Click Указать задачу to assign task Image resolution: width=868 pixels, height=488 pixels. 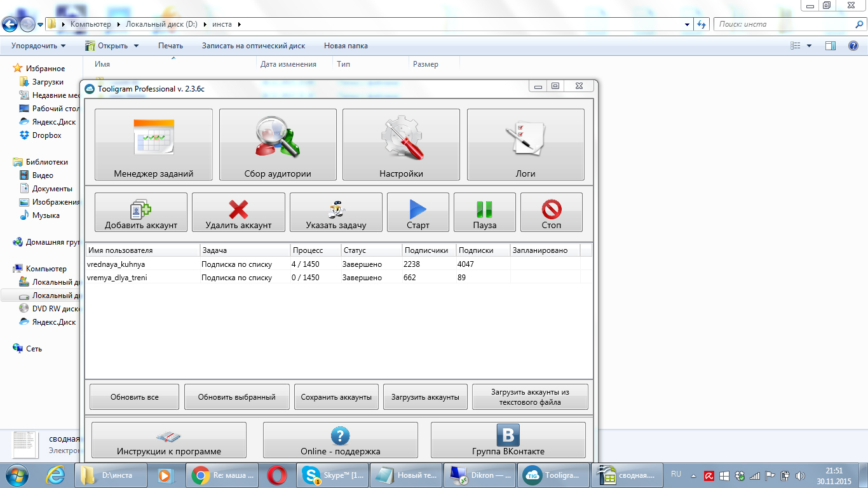pos(336,212)
